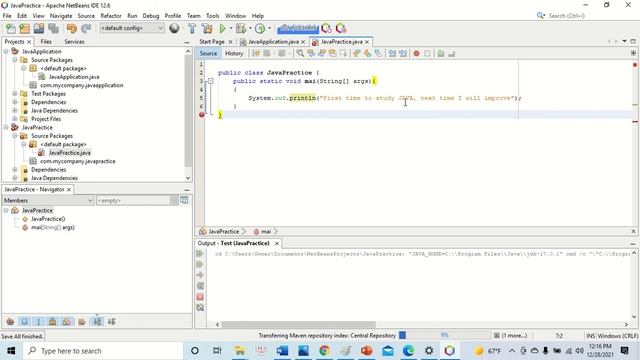
Task: Click the red Stop icon in Output panel
Action: (x=200, y=297)
